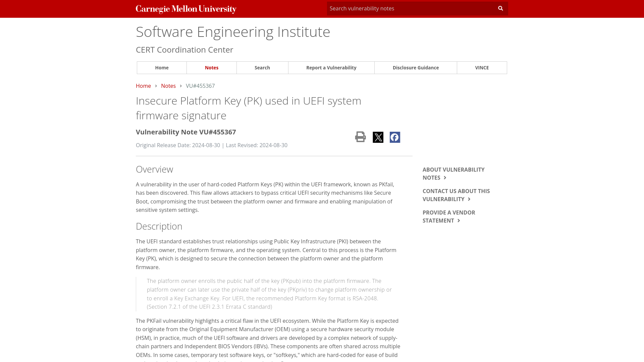
Task: Follow the Home breadcrumb link
Action: (x=143, y=86)
